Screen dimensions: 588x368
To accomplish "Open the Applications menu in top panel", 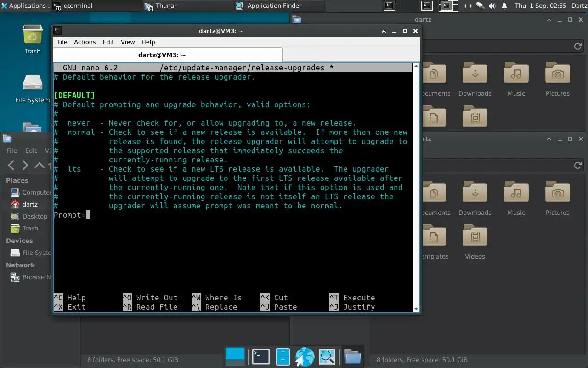I will [25, 6].
